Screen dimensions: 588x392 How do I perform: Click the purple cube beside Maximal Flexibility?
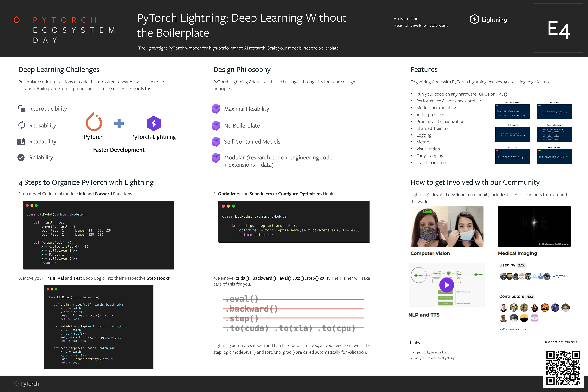click(216, 109)
